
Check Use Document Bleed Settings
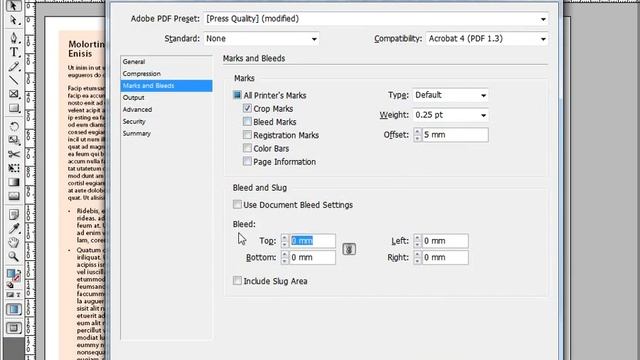(x=237, y=204)
